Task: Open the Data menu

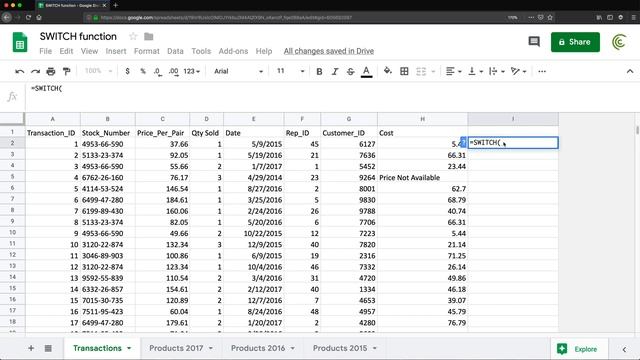Action: click(x=175, y=51)
